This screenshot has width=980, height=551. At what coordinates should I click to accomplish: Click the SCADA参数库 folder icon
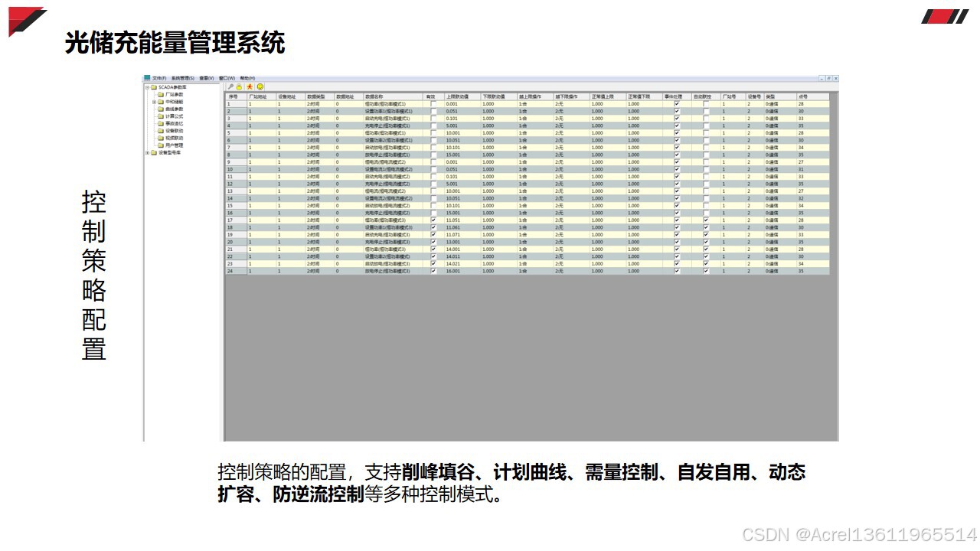tap(154, 87)
